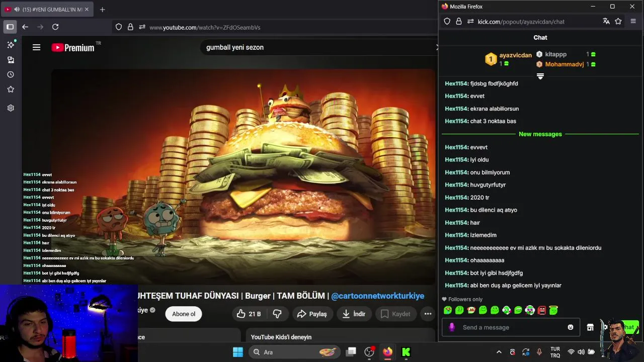The height and width of the screenshot is (362, 644).
Task: Select the Gumball YouTube tab
Action: [x=47, y=10]
